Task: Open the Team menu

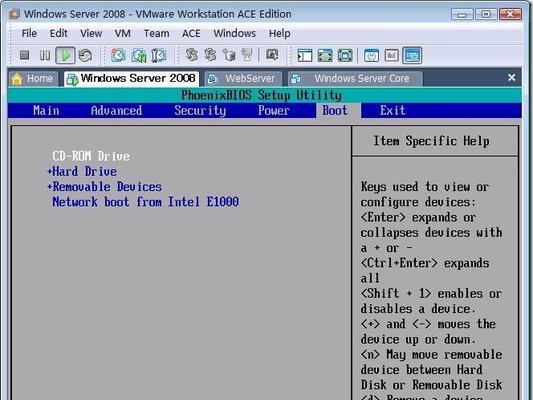Action: click(156, 33)
